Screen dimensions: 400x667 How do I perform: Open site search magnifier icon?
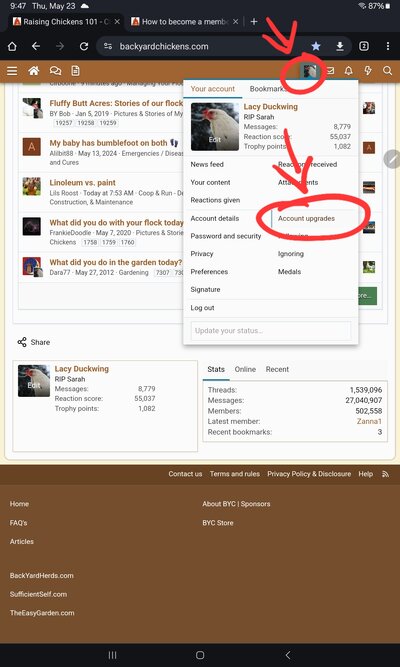point(387,71)
